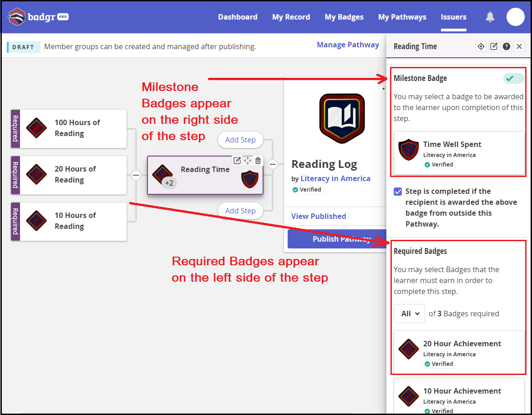This screenshot has height=415, width=532.
Task: Open the View Published link
Action: click(x=318, y=216)
